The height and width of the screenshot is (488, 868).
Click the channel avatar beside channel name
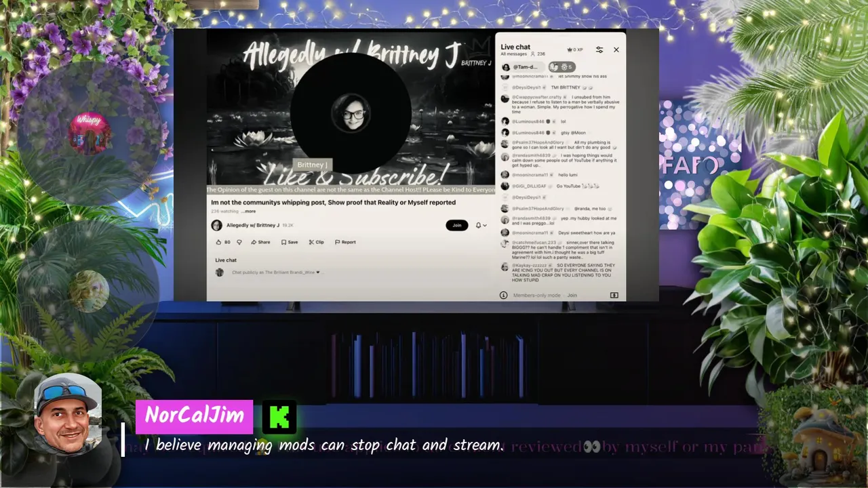[216, 226]
